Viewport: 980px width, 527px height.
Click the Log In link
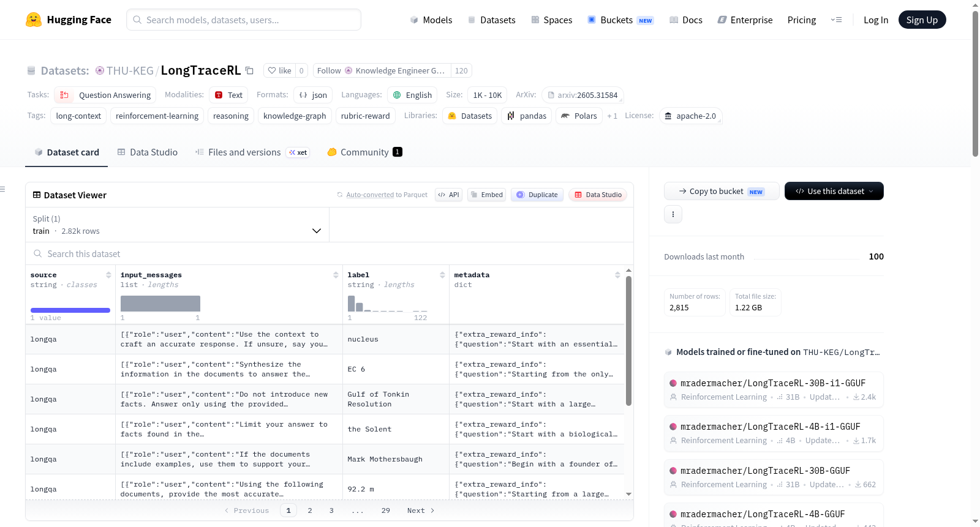[876, 20]
